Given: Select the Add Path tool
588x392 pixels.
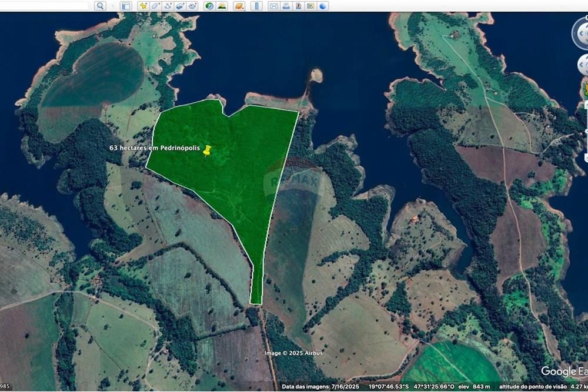Looking at the screenshot, I should click(168, 6).
